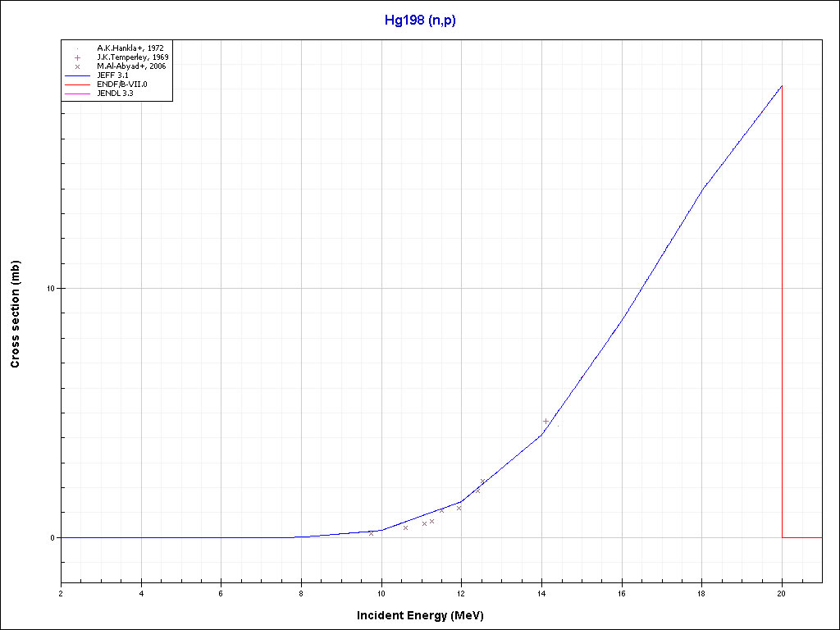Select the J.K.Temperley, 1969 legend label
The height and width of the screenshot is (630, 840).
[x=132, y=57]
